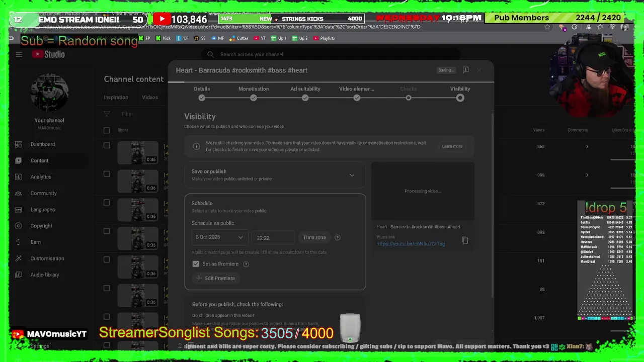
Task: Click the channel avatar picture
Action: point(49,93)
